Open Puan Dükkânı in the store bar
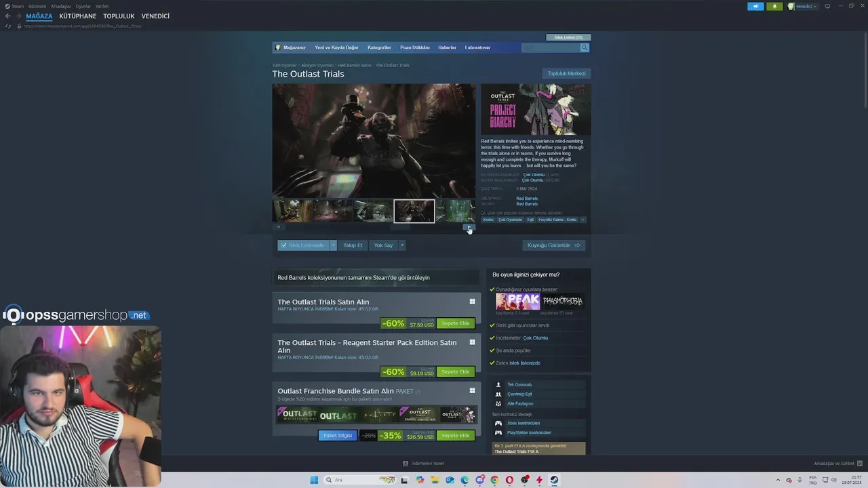 (415, 47)
